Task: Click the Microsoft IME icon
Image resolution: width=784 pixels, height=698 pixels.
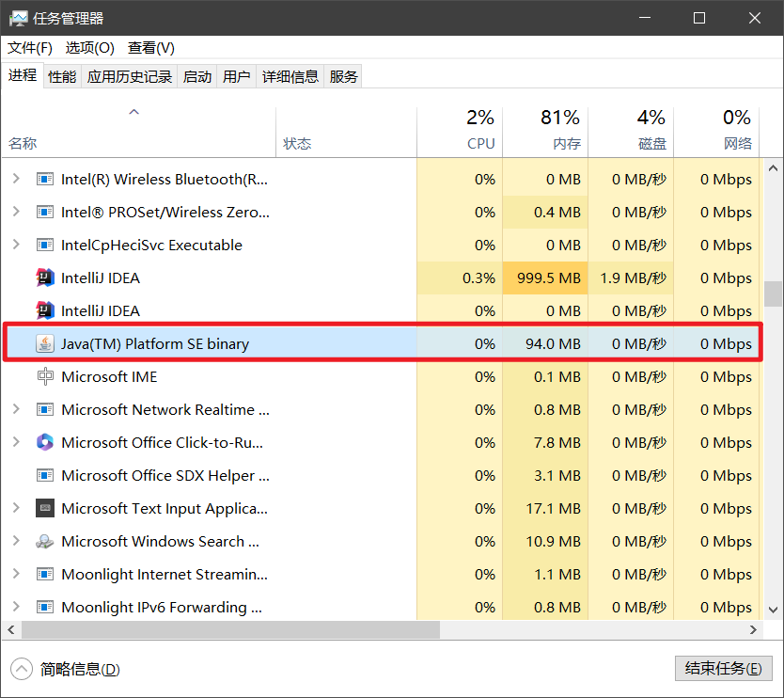Action: [45, 377]
